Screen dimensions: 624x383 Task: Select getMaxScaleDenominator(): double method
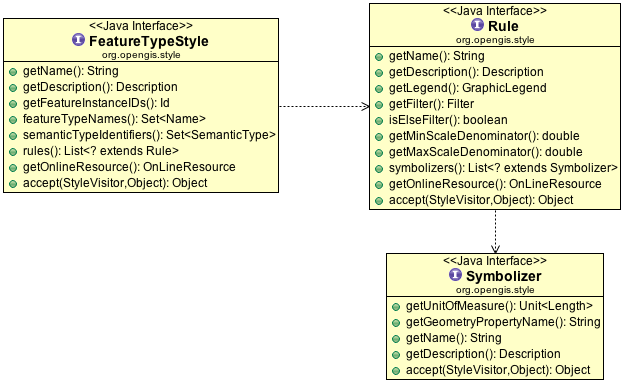(x=486, y=152)
